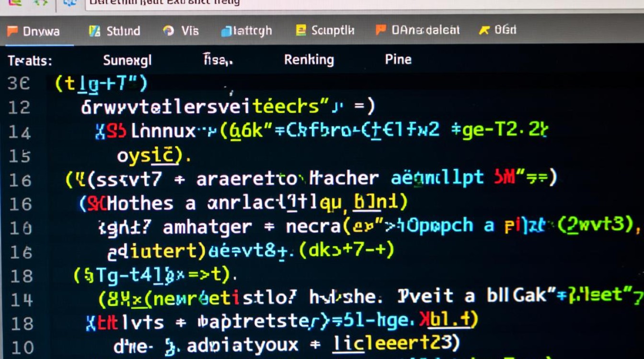Click the blue icon left of the address field
644x359 pixels.
[x=70, y=2]
